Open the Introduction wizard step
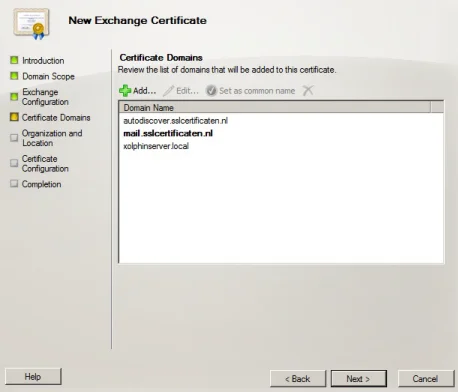The height and width of the screenshot is (392, 458). [x=43, y=61]
